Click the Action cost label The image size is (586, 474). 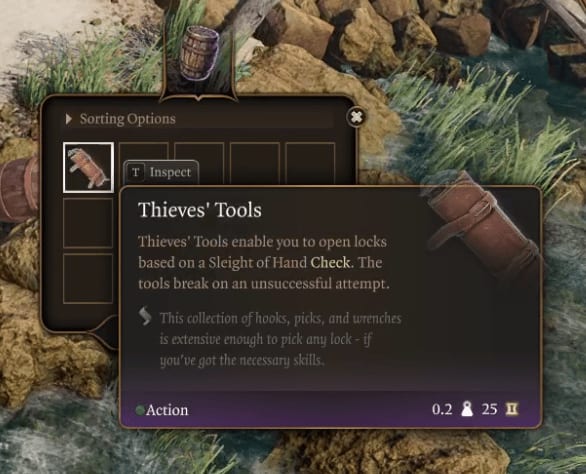[x=167, y=410]
